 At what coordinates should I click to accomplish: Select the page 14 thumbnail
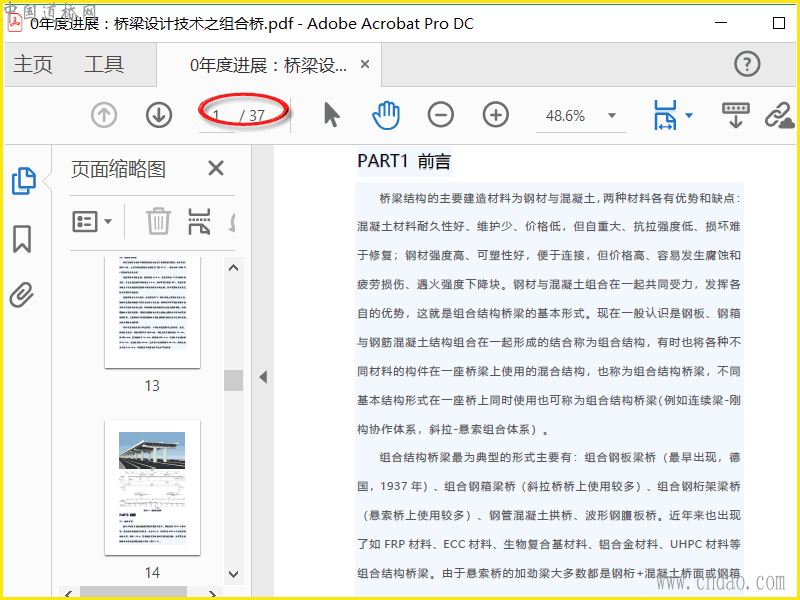point(152,487)
